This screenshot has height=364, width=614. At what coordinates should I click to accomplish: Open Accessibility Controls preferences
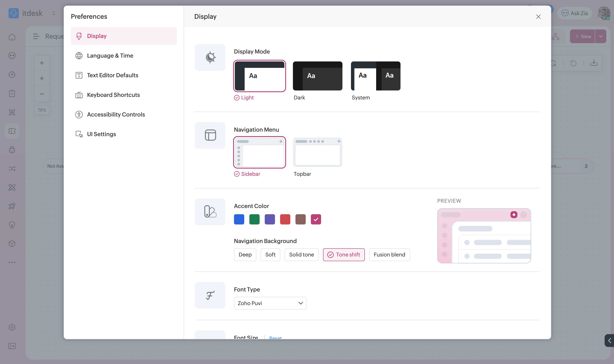(124, 115)
